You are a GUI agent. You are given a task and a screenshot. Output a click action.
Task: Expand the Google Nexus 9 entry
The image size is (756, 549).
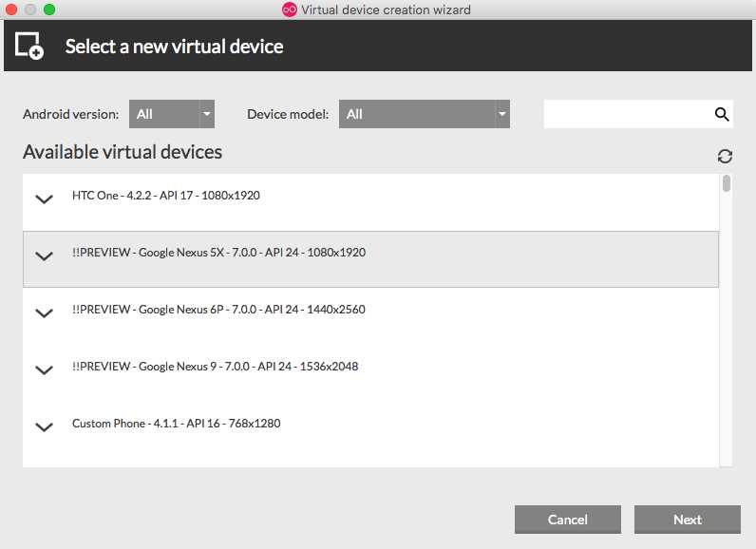click(45, 369)
